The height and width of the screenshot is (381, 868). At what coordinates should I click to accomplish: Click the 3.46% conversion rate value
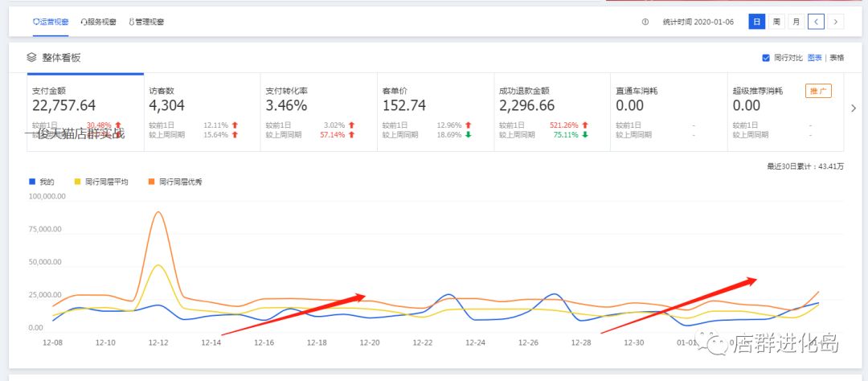pyautogui.click(x=286, y=105)
